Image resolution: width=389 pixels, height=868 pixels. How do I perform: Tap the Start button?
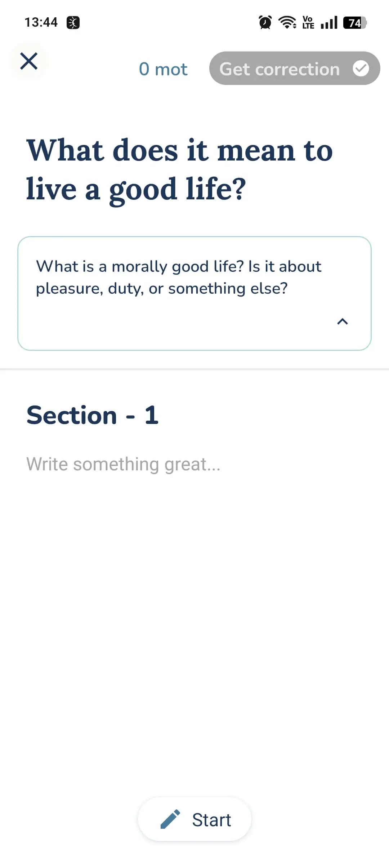pos(194,819)
